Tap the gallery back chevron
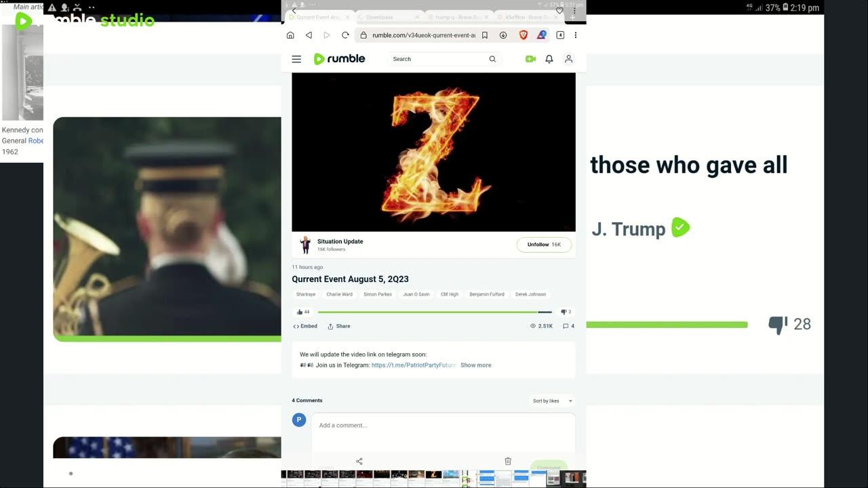Screen dimensions: 868x488 click(294, 12)
